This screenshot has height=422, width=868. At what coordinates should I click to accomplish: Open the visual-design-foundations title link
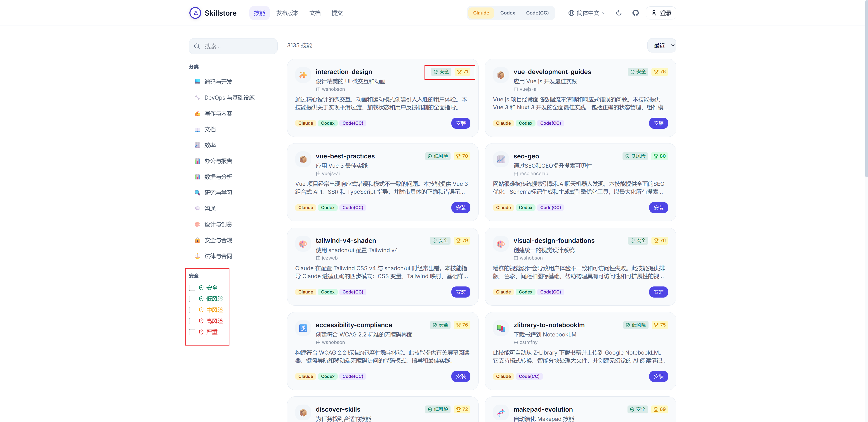[554, 241]
